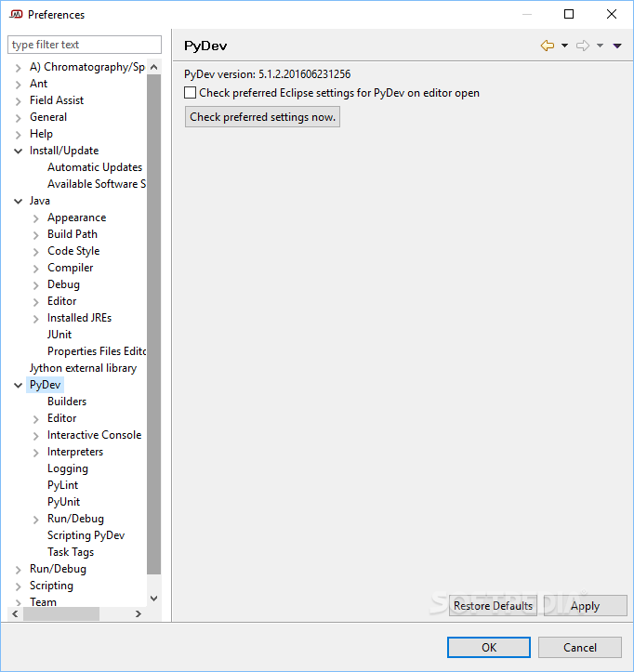Enable Check preferred Eclipse settings checkbox
The image size is (634, 672).
coord(190,93)
